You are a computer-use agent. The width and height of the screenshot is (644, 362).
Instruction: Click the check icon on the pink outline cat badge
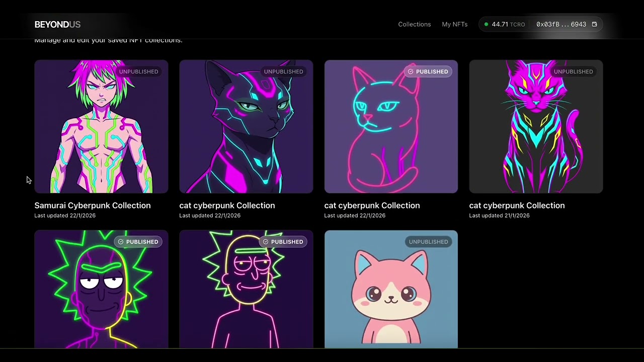point(411,71)
